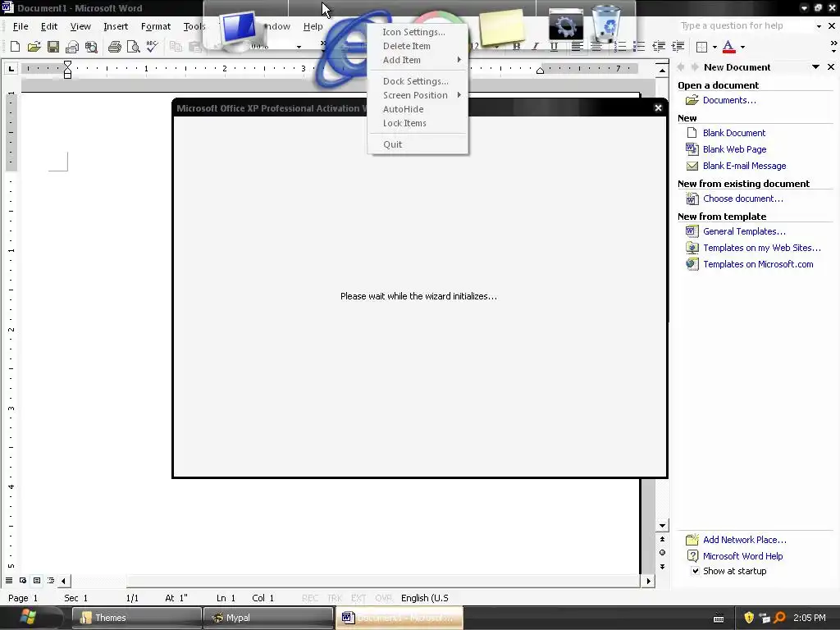
Task: Click the Increase Indent toolbar icon
Action: click(678, 47)
